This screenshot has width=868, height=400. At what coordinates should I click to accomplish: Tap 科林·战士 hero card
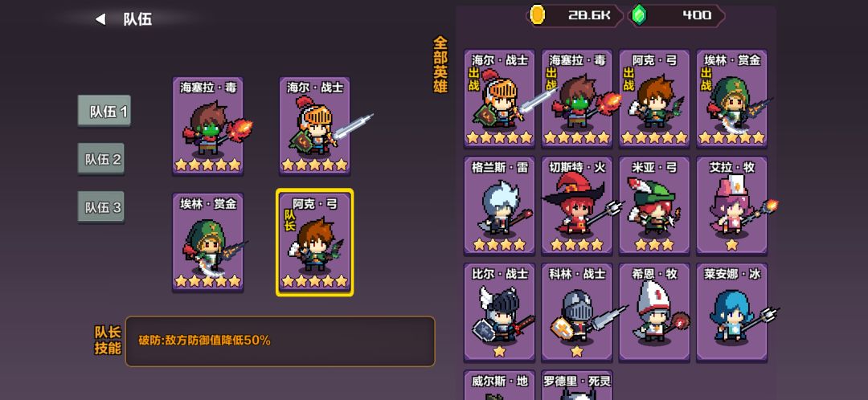(577, 312)
